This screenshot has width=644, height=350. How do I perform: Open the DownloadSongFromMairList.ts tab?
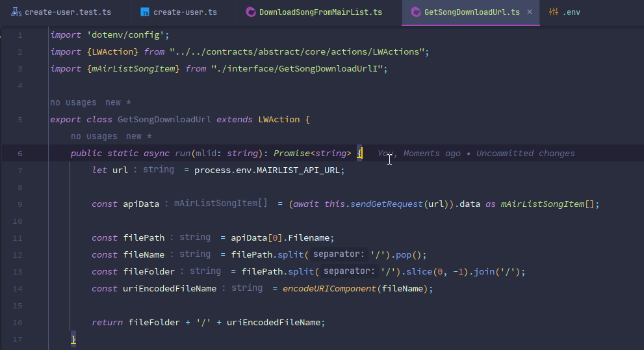[x=320, y=12]
